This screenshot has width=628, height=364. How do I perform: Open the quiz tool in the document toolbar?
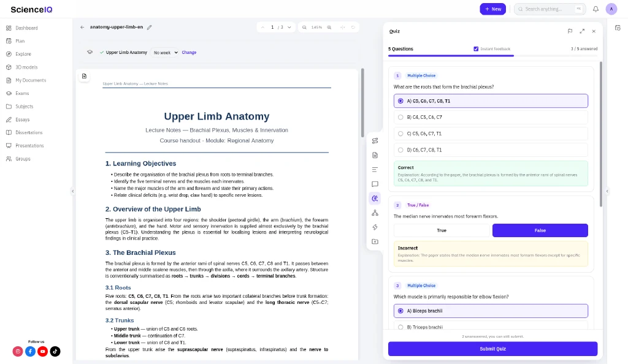375,199
